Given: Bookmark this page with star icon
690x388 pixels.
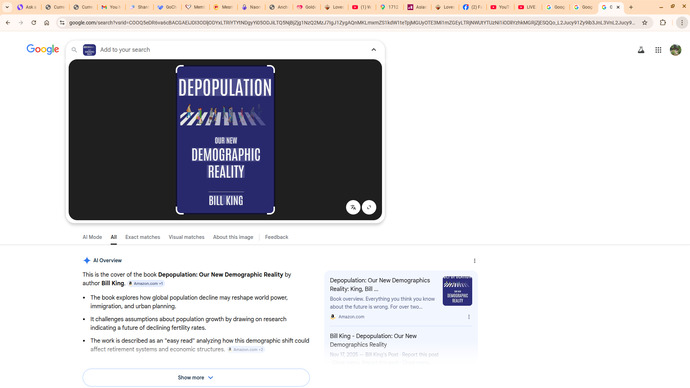Looking at the screenshot, I should tap(645, 22).
